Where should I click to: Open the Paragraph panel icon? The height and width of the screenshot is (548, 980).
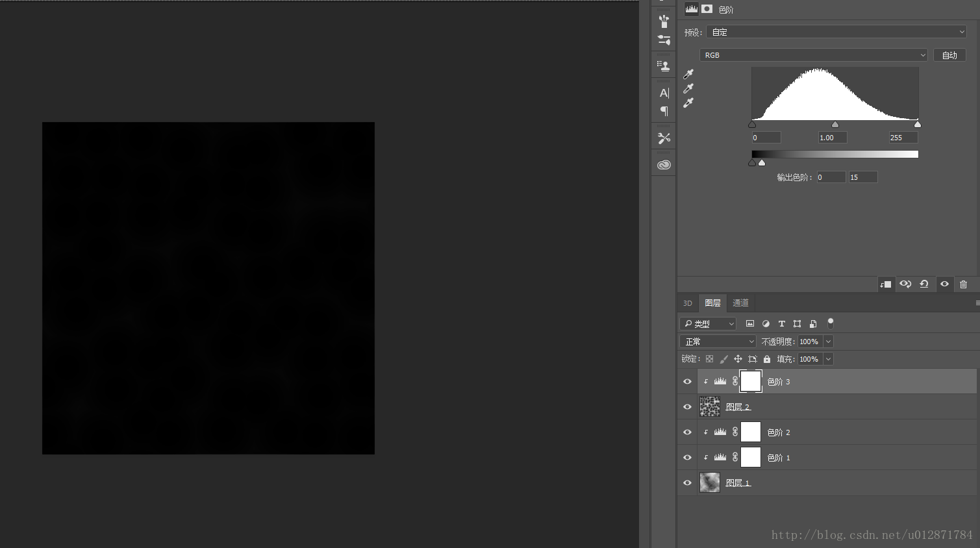pyautogui.click(x=664, y=111)
